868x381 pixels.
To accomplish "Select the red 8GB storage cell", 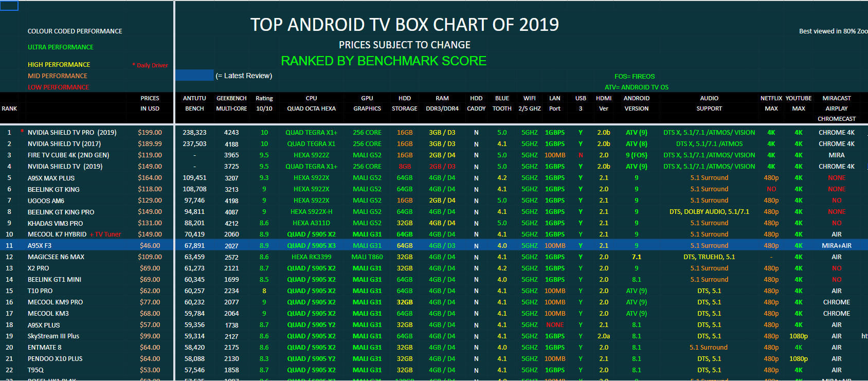I will (405, 167).
